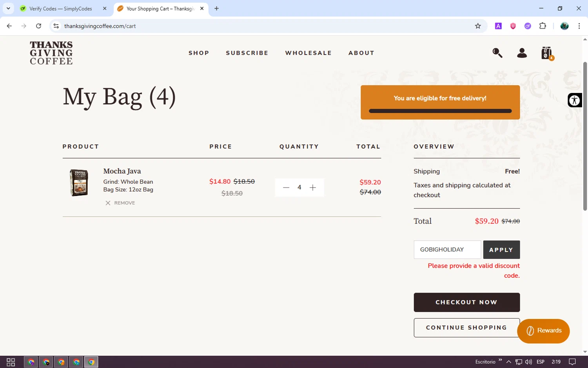Switch to Verify Codes SimplyCodes tab
This screenshot has height=368, width=588.
pyautogui.click(x=61, y=9)
